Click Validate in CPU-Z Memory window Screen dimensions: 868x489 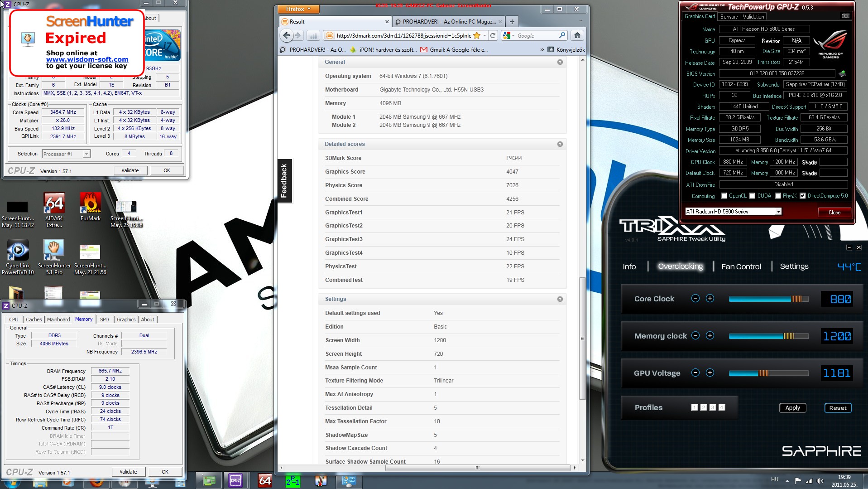tap(128, 472)
